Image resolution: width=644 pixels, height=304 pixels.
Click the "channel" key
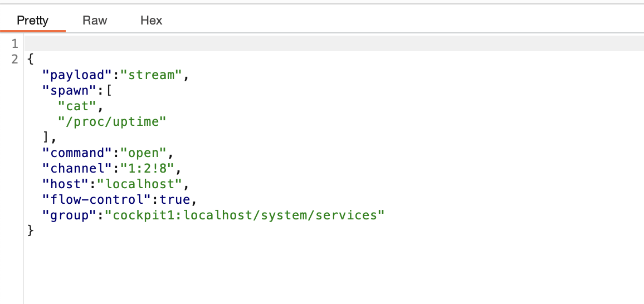pyautogui.click(x=77, y=169)
